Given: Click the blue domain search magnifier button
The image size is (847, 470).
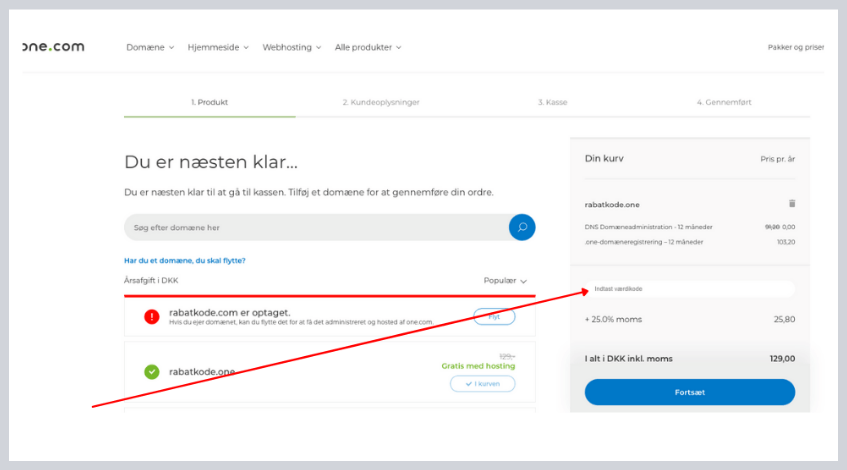Looking at the screenshot, I should (x=521, y=227).
